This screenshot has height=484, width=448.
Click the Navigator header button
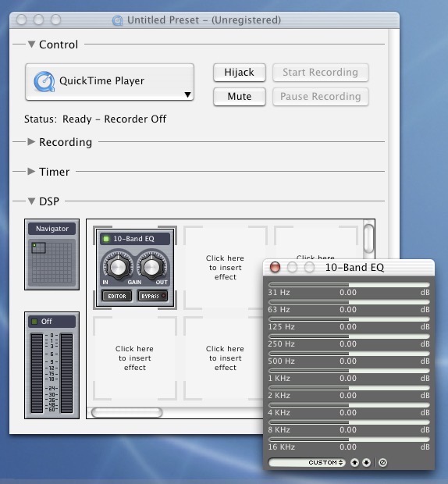coord(52,229)
